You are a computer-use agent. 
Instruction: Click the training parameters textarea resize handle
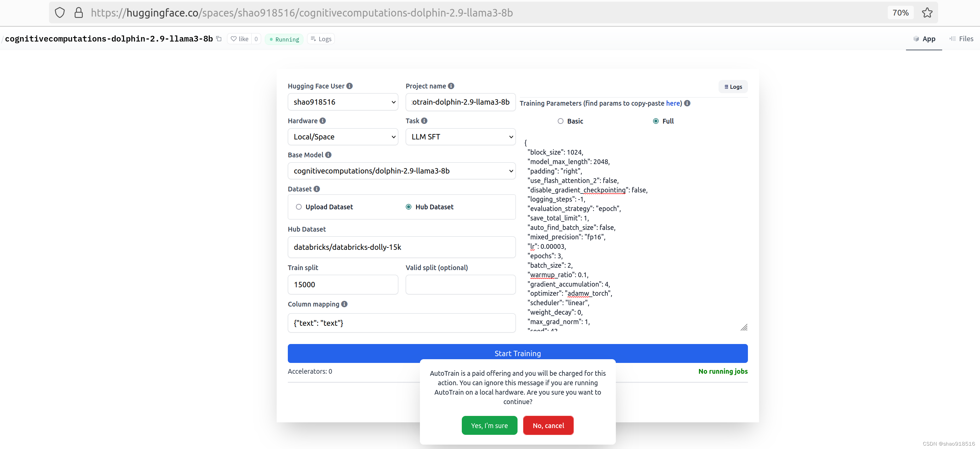coord(744,327)
